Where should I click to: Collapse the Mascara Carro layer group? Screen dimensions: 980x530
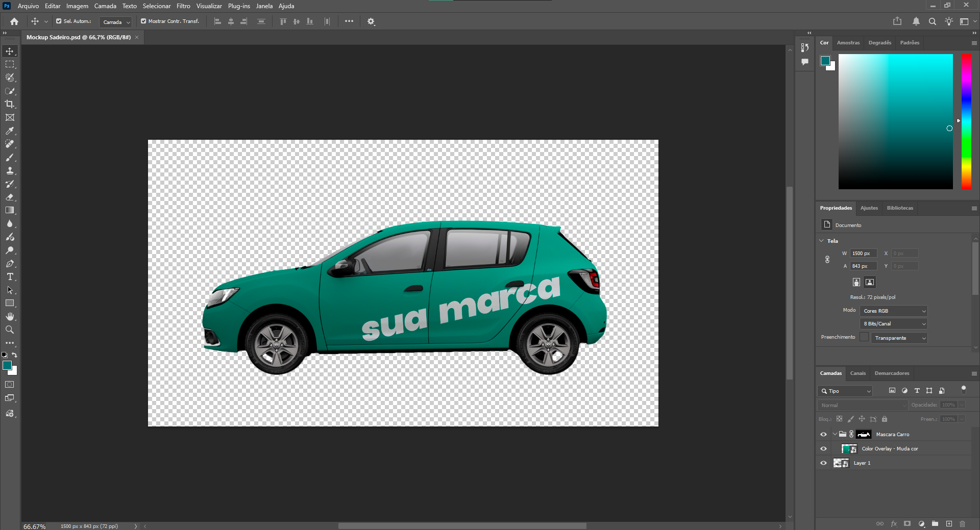pos(835,435)
